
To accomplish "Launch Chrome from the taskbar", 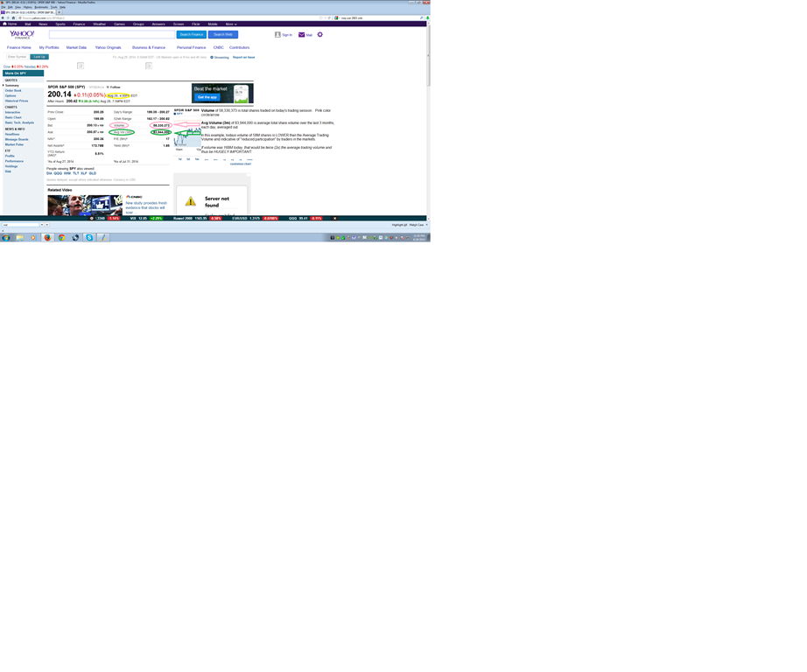I will point(61,237).
